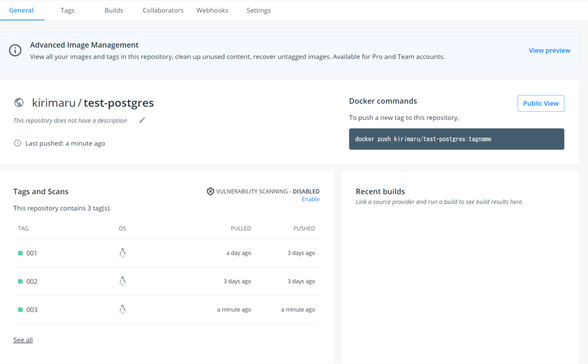Click the test-postgres repository name
The height and width of the screenshot is (364, 588).
coord(119,103)
